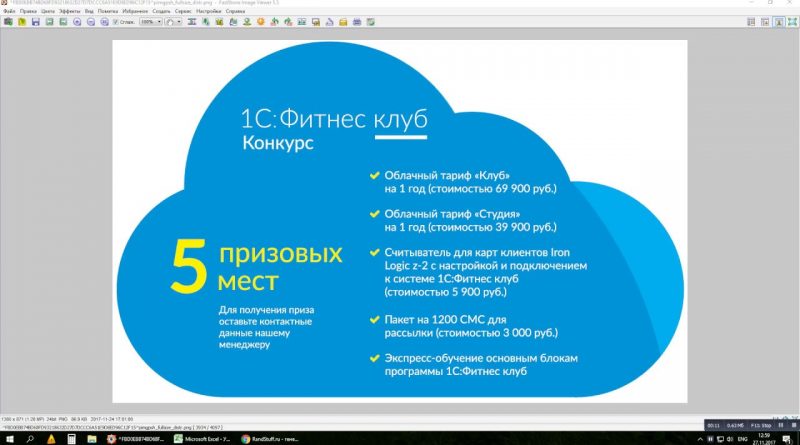The width and height of the screenshot is (800, 445).
Task: Click the Zoom In magnifier icon
Action: pyautogui.click(x=77, y=22)
